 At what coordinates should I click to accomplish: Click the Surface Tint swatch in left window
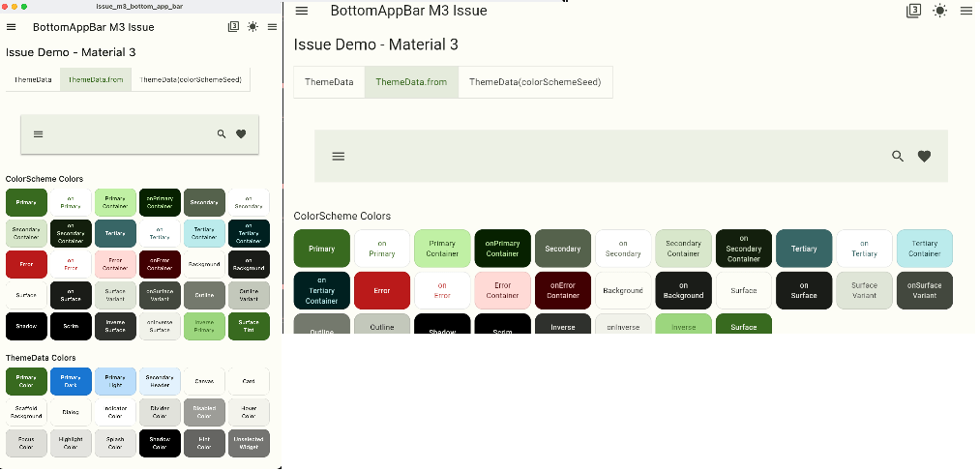[249, 326]
